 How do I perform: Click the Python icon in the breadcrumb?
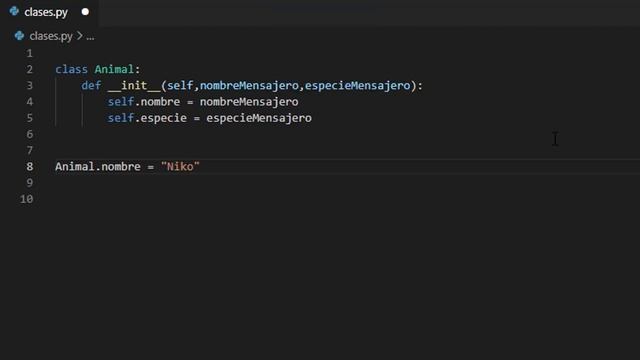(x=19, y=36)
